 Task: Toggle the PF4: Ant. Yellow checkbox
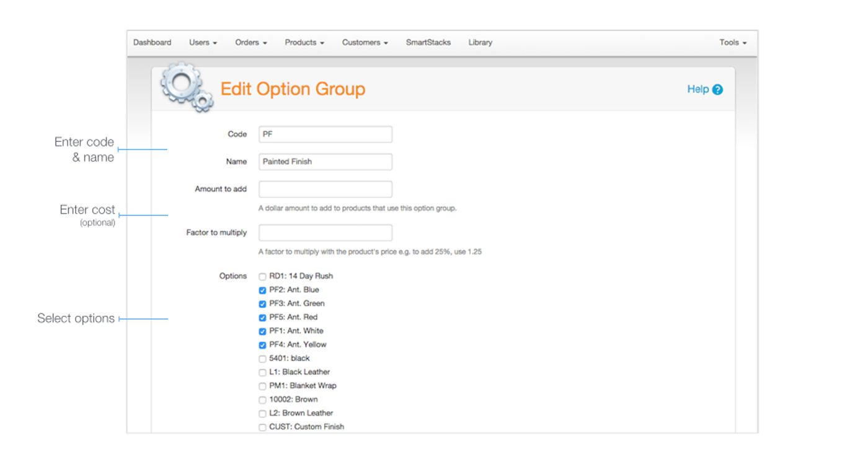point(262,345)
